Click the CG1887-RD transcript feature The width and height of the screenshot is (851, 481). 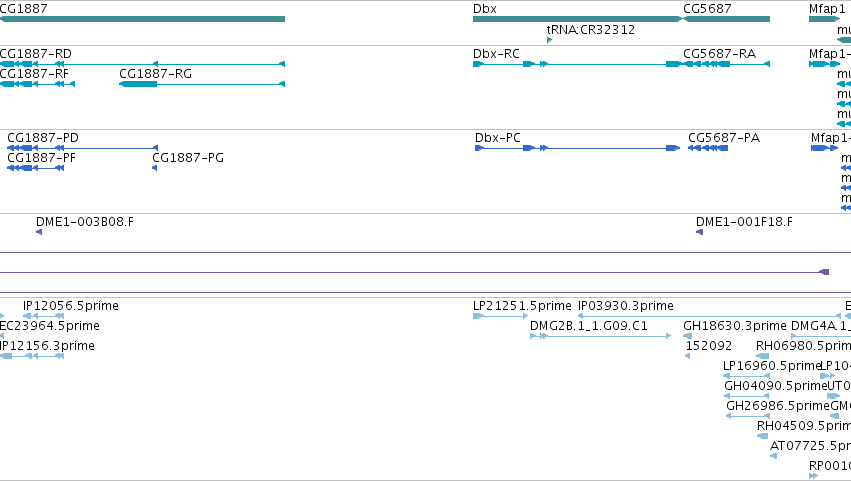(142, 64)
